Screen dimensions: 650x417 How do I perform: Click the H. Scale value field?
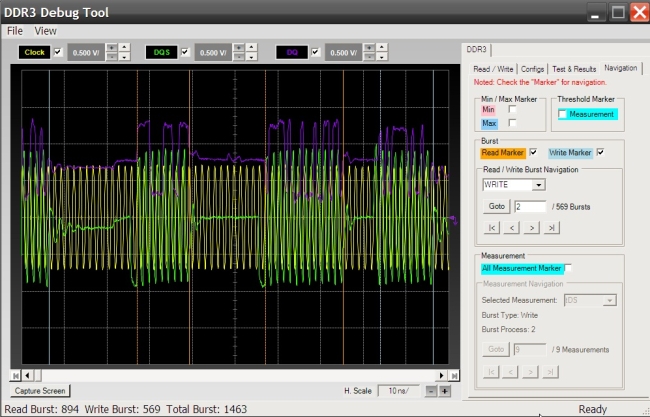click(398, 391)
